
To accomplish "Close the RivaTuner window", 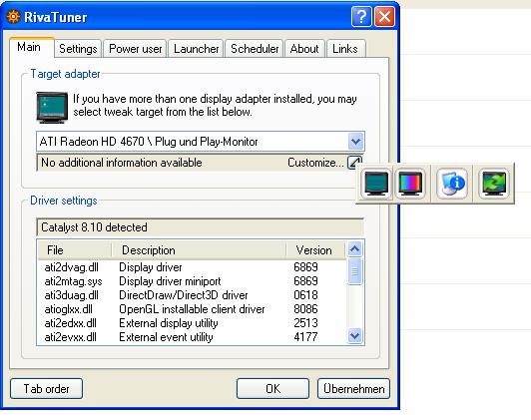I will pos(384,16).
